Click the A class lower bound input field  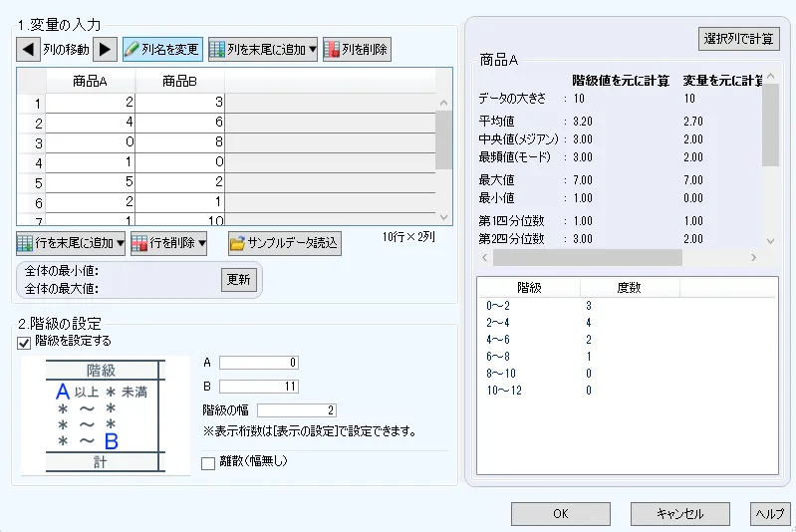(x=259, y=363)
